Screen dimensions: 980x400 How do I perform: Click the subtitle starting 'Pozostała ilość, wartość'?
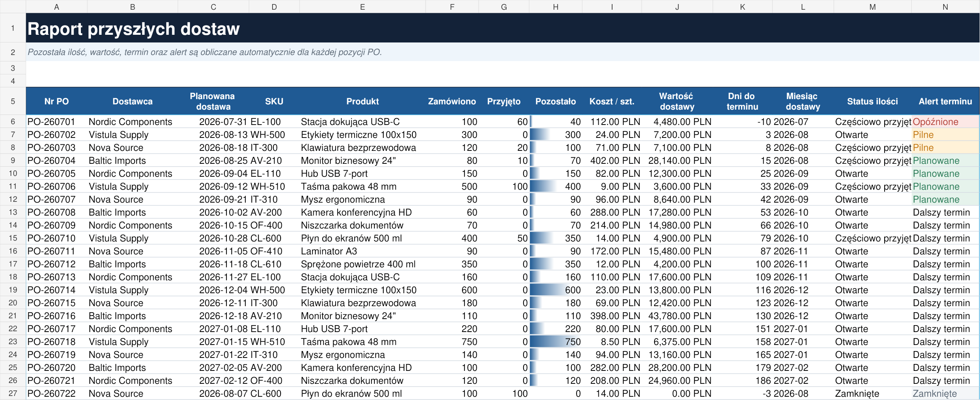[503, 52]
